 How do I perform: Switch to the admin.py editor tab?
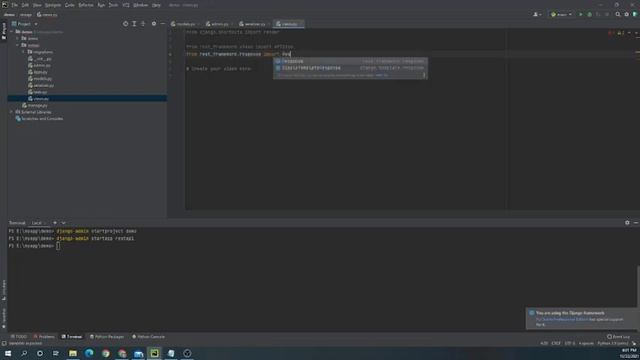219,24
